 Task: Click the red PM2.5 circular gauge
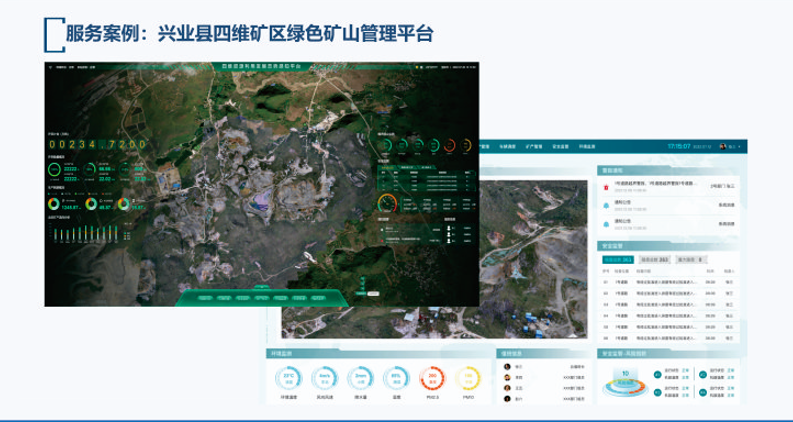[x=433, y=379]
